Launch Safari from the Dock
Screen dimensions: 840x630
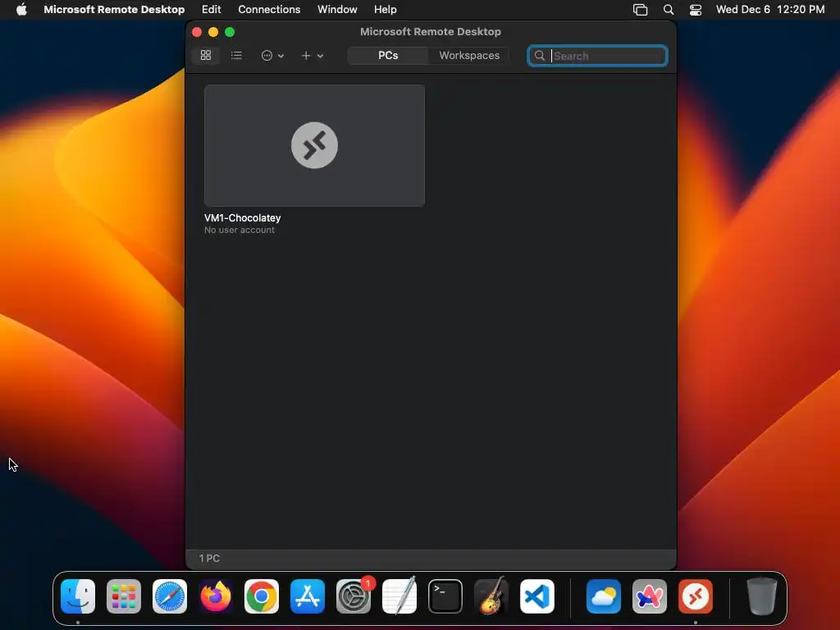point(170,596)
